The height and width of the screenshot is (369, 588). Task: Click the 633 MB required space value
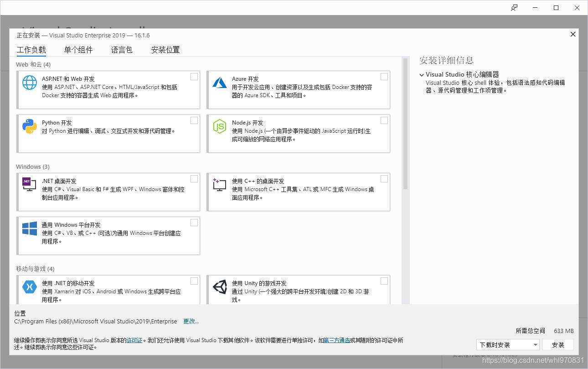[564, 331]
